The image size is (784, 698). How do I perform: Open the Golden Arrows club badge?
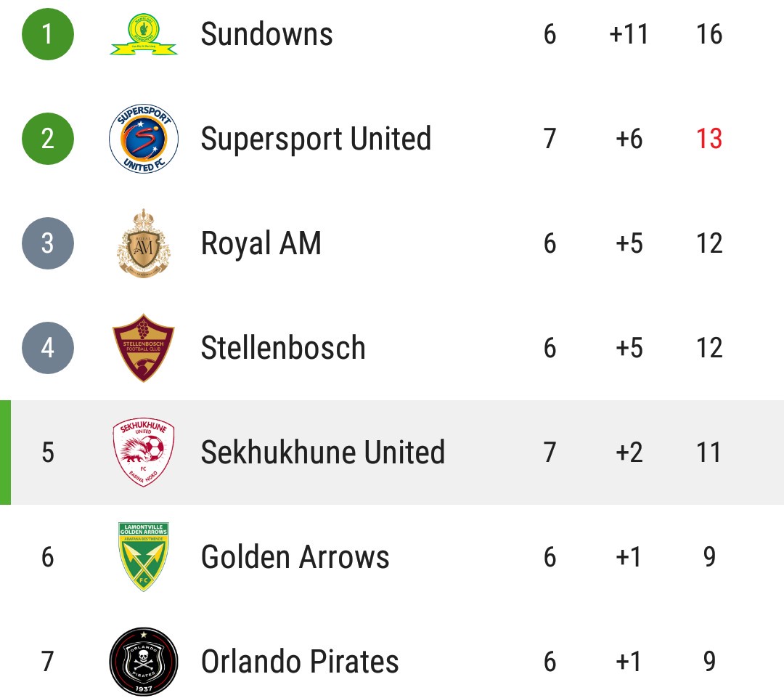coord(144,557)
